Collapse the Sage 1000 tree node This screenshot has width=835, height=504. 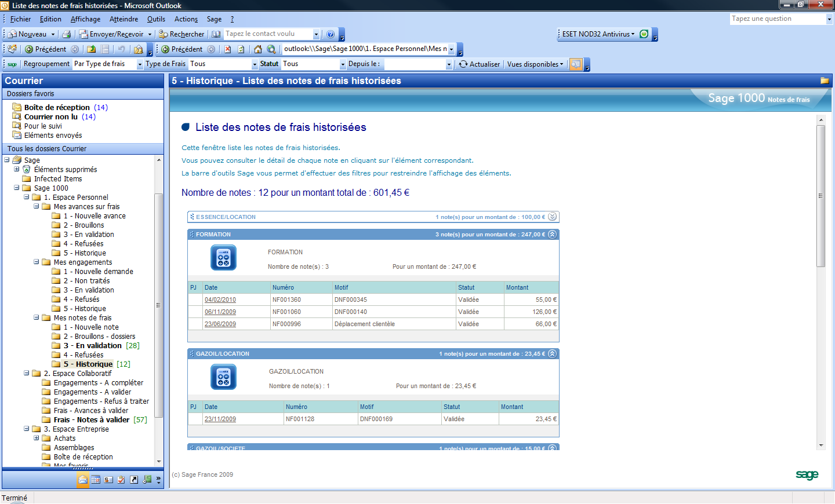pos(17,188)
